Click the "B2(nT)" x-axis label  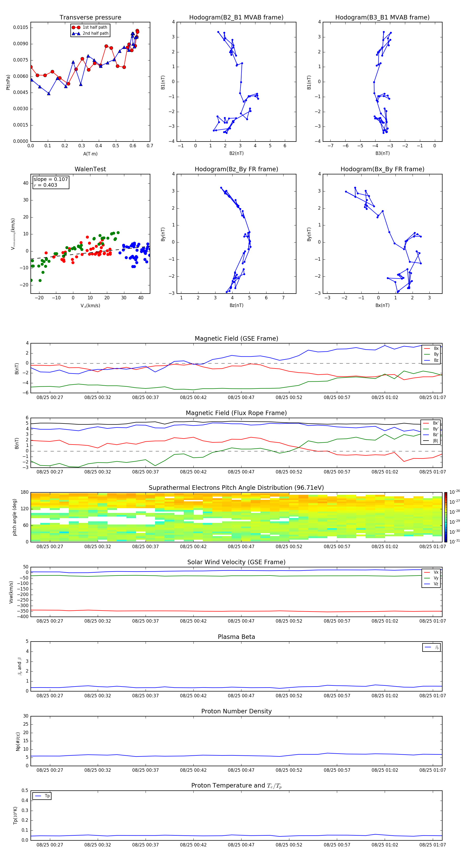point(236,153)
